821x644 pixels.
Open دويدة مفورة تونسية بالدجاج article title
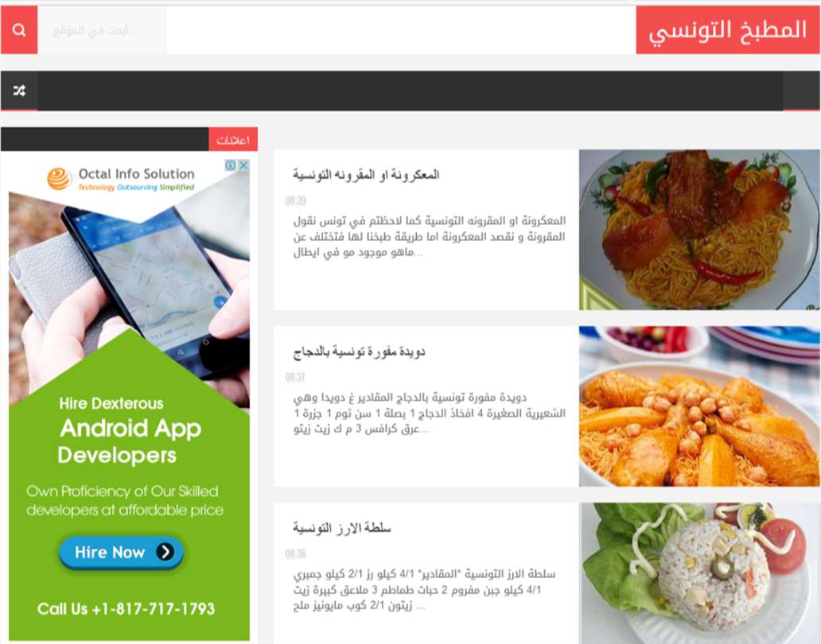(360, 351)
